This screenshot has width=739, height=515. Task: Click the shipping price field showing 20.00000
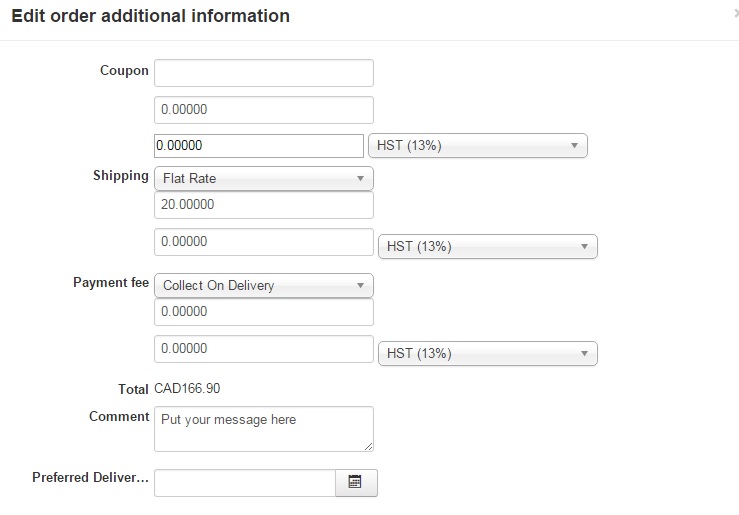pos(264,205)
